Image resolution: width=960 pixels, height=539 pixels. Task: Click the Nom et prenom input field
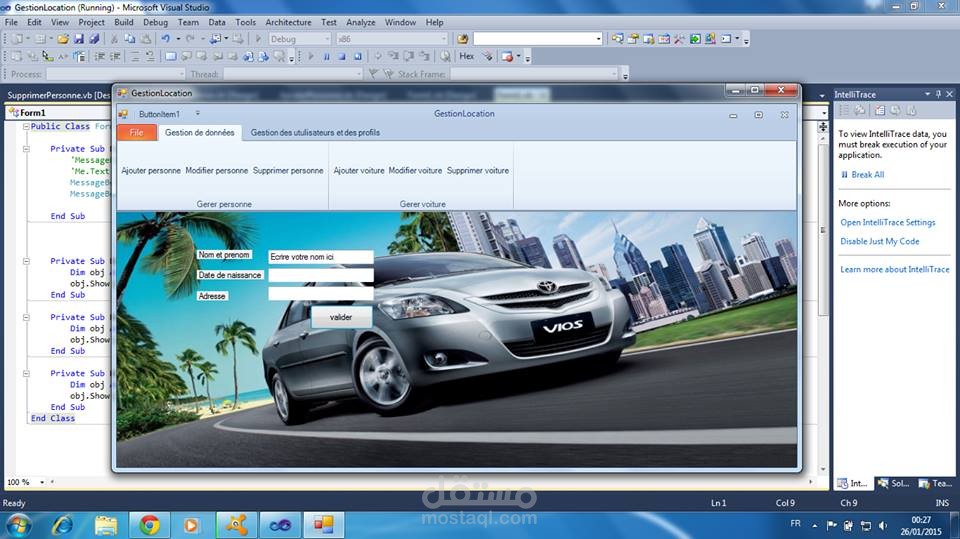tap(321, 257)
